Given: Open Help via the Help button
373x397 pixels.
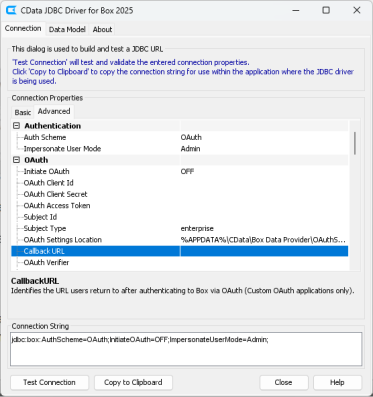Looking at the screenshot, I should click(337, 382).
